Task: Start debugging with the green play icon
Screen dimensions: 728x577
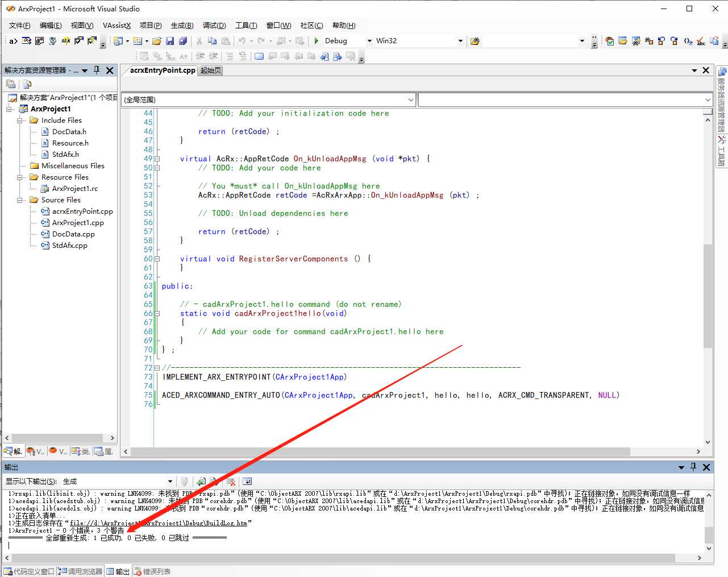Action: click(x=317, y=41)
